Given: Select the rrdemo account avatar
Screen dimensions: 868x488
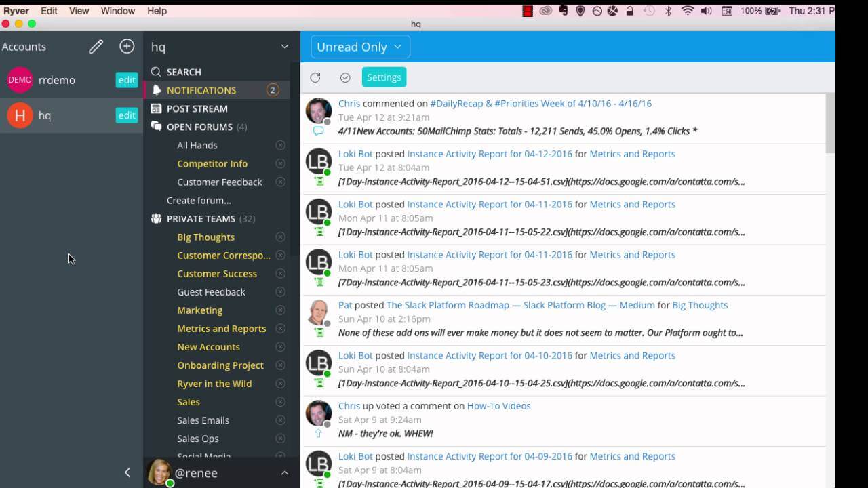Looking at the screenshot, I should [x=20, y=80].
